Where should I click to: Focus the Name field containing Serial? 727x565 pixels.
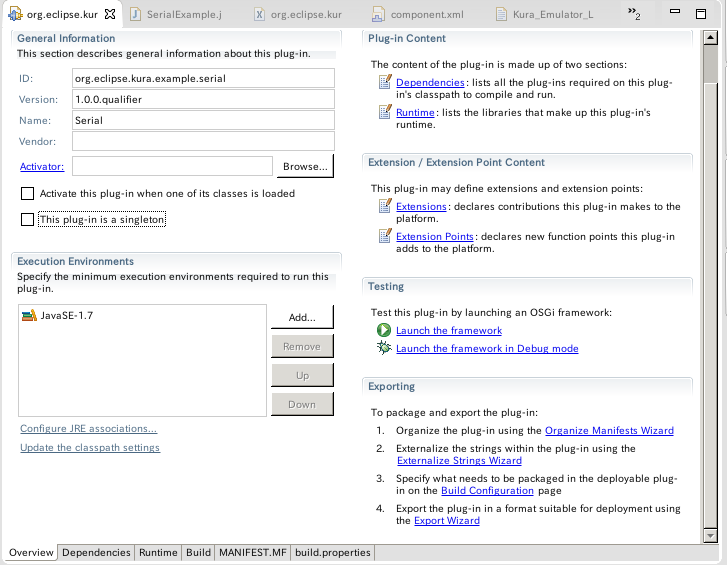click(203, 121)
